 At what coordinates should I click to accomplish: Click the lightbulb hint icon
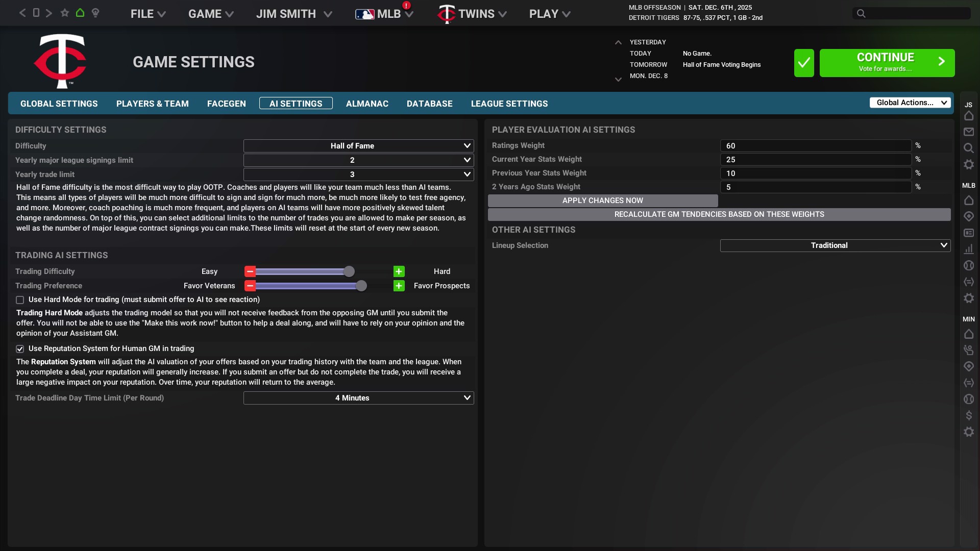coord(95,13)
